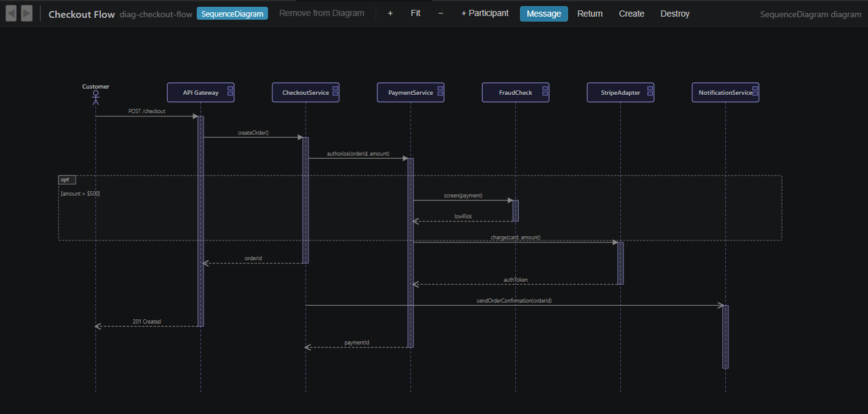Zoom out using the minus icon
This screenshot has height=414, width=868.
pyautogui.click(x=440, y=13)
